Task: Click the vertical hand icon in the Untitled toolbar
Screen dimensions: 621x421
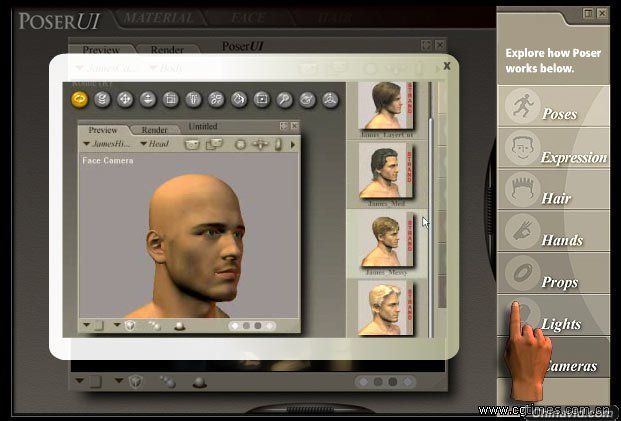Action: 278,145
